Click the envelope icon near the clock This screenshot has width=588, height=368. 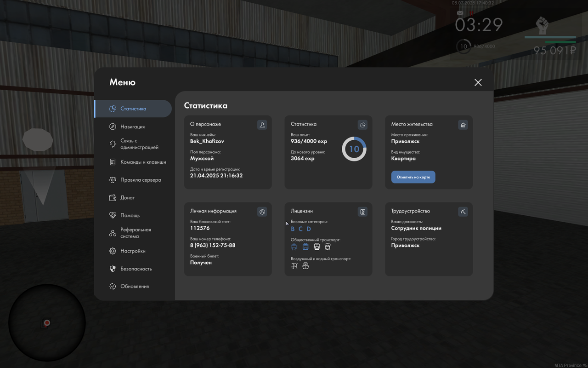(460, 13)
